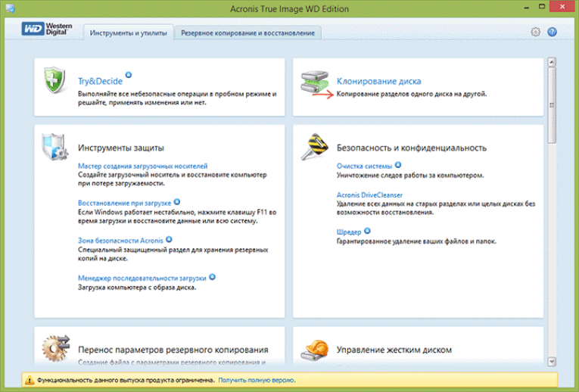579x392 pixels.
Task: Click Перенос параметров резервного копирования heading
Action: pyautogui.click(x=173, y=350)
